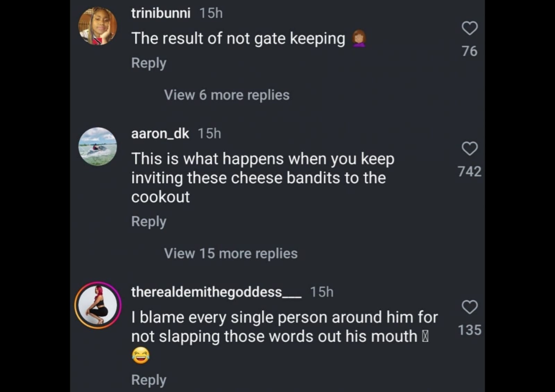Reply to aaron_dk's comment
Screen dimensions: 555x392
pos(149,221)
